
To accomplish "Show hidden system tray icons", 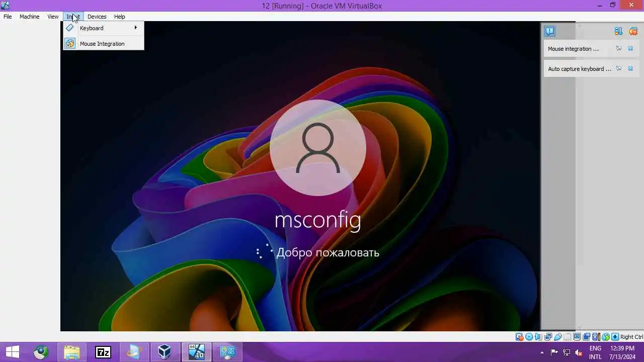I will click(542, 352).
